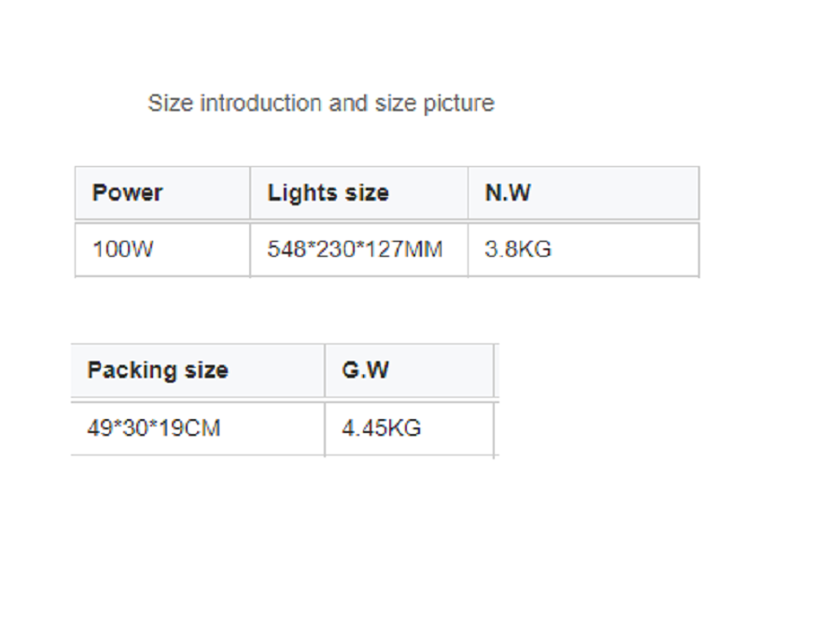Screen dimensions: 840x630
Task: Select the '548*230*127MM' dimensions cell
Action: pyautogui.click(x=355, y=250)
